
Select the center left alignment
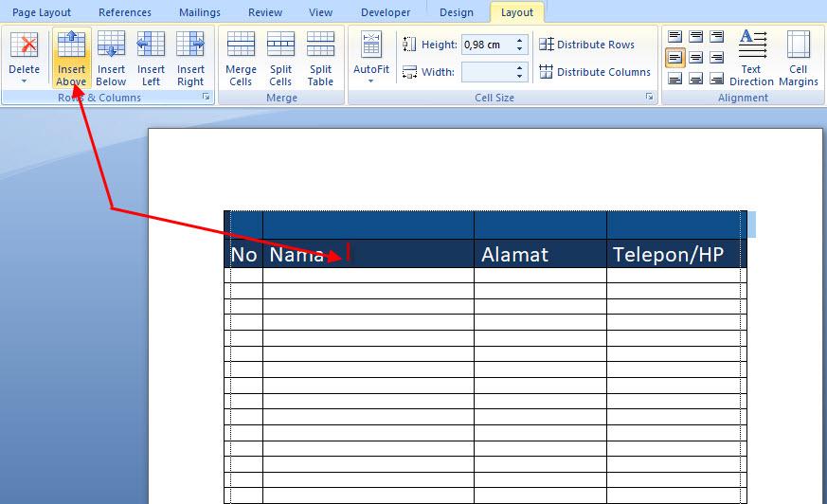[675, 58]
